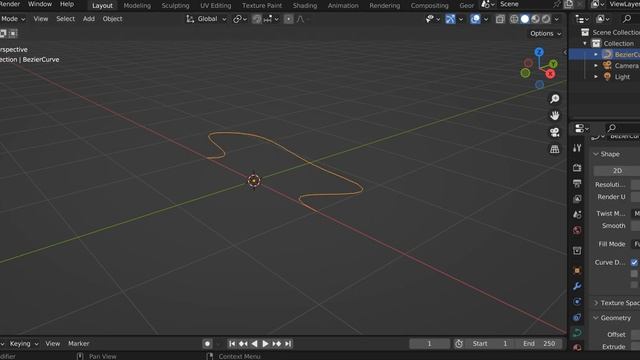Open the Physics properties tab icon
Image resolution: width=640 pixels, height=360 pixels.
pos(577,302)
